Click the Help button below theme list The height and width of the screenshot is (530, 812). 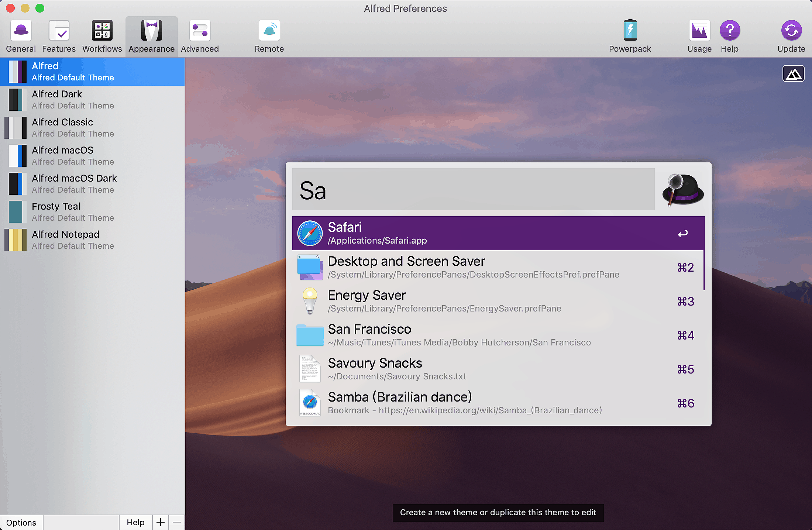click(135, 523)
